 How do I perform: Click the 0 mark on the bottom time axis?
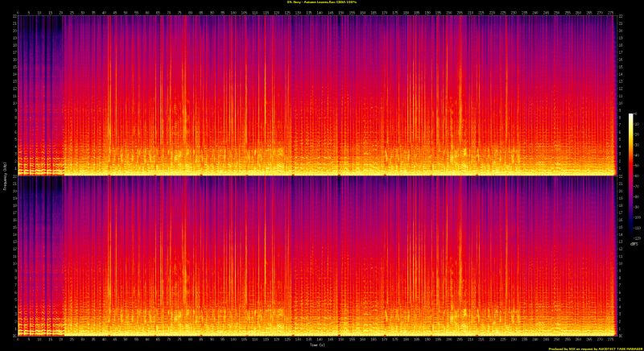click(18, 339)
